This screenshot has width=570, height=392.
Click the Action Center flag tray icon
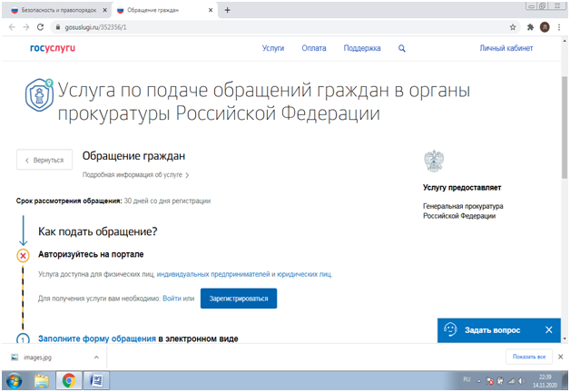(x=489, y=381)
